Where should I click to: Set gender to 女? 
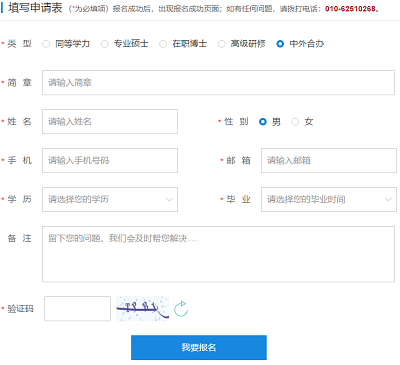pyautogui.click(x=295, y=122)
